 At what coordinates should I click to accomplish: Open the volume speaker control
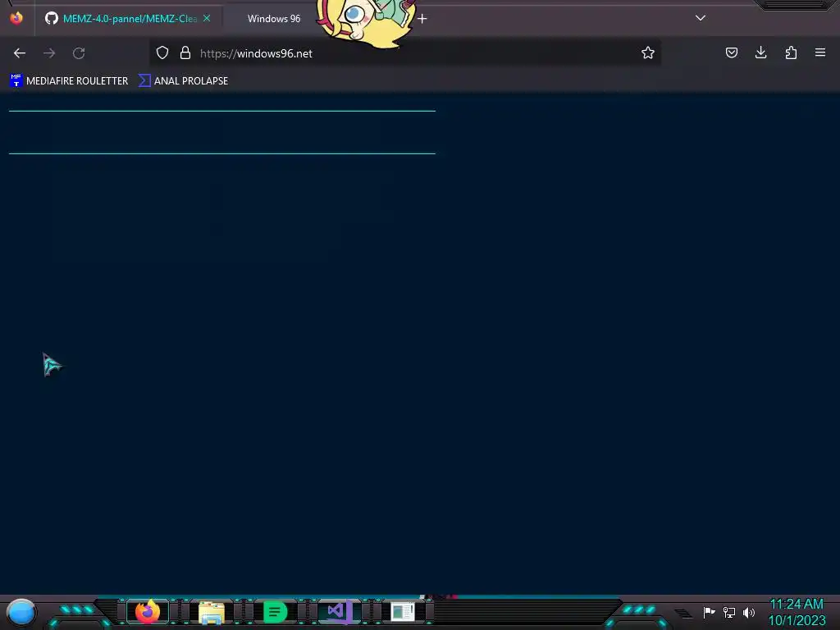pos(748,612)
